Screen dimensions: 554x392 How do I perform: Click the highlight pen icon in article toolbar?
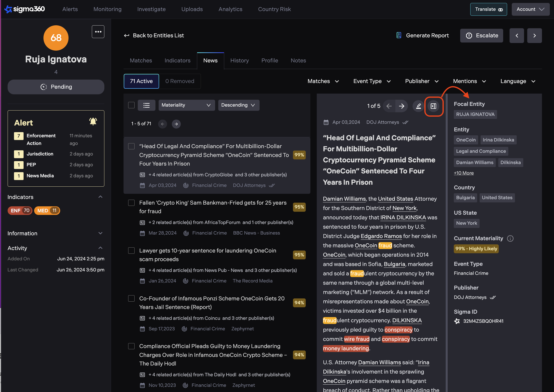418,106
